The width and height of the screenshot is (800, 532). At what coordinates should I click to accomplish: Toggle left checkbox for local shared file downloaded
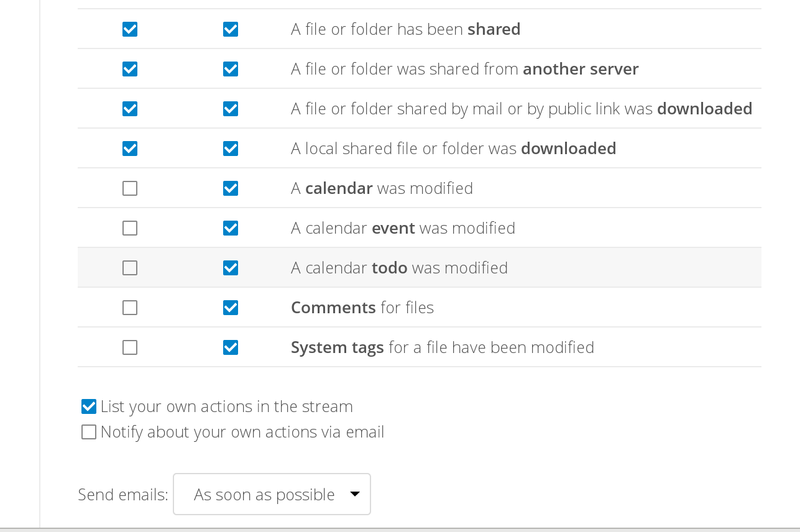(x=130, y=149)
